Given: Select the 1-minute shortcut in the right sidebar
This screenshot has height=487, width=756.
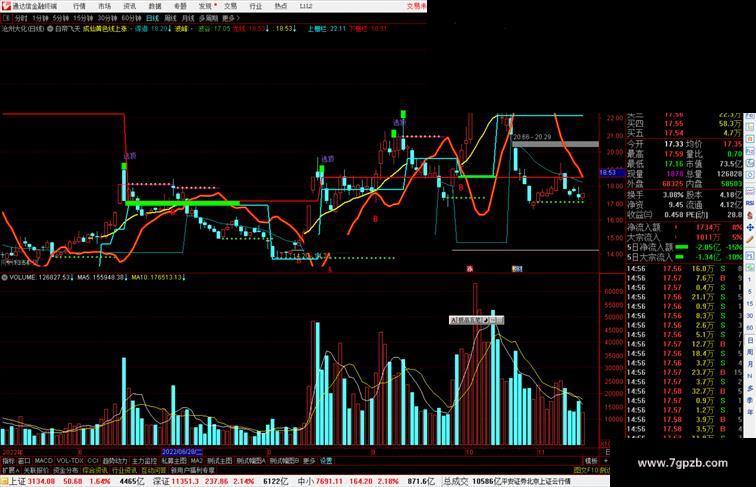Looking at the screenshot, I should coord(750,281).
